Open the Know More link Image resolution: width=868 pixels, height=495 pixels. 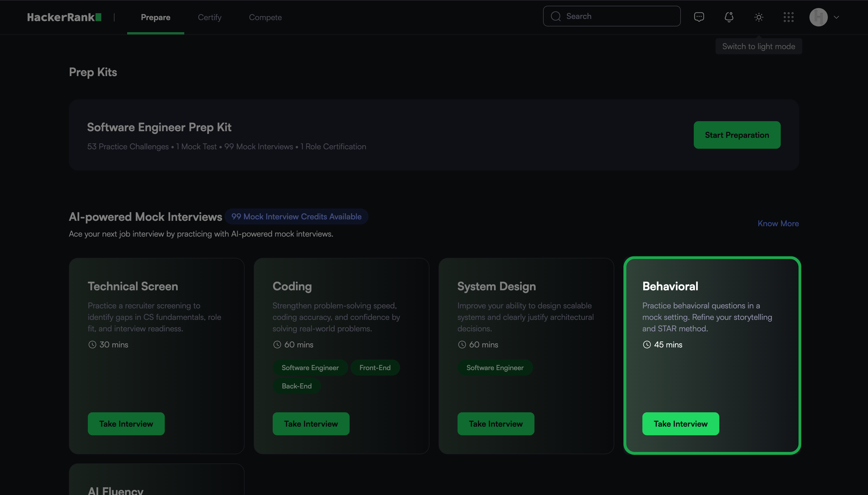click(x=778, y=223)
